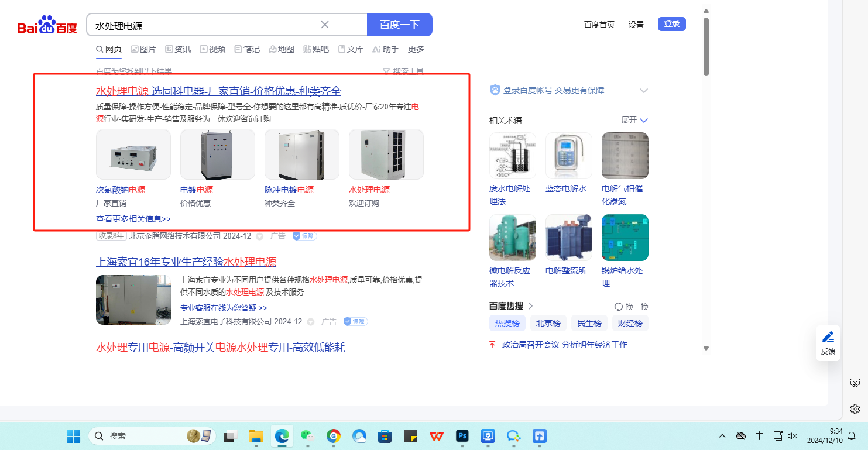Switch to the 资讯 tab

coord(178,49)
